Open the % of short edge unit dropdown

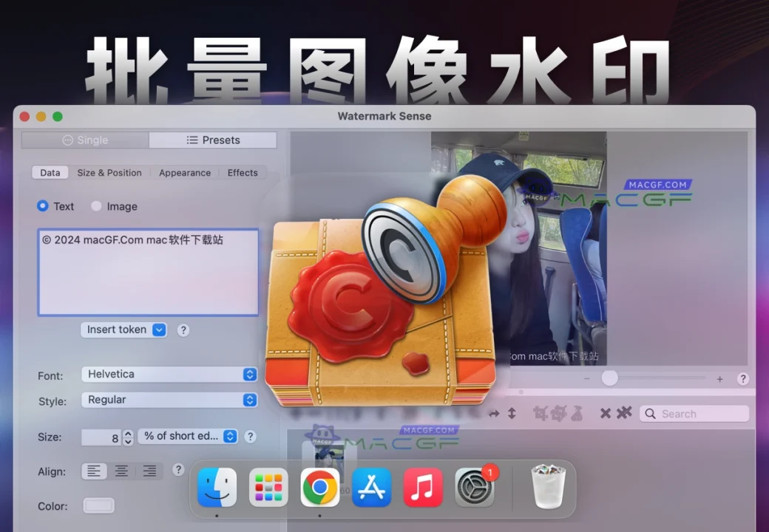[x=189, y=437]
